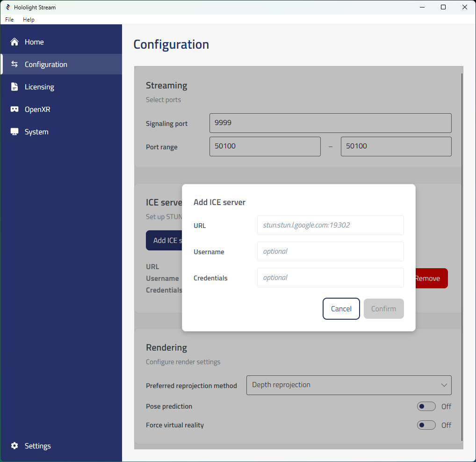Image resolution: width=476 pixels, height=462 pixels.
Task: Focus the Credentials optional field
Action: [x=330, y=278]
